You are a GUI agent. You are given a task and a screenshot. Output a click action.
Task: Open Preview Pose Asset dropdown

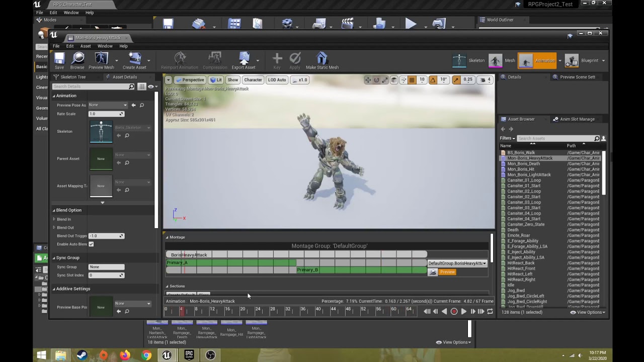[108, 105]
